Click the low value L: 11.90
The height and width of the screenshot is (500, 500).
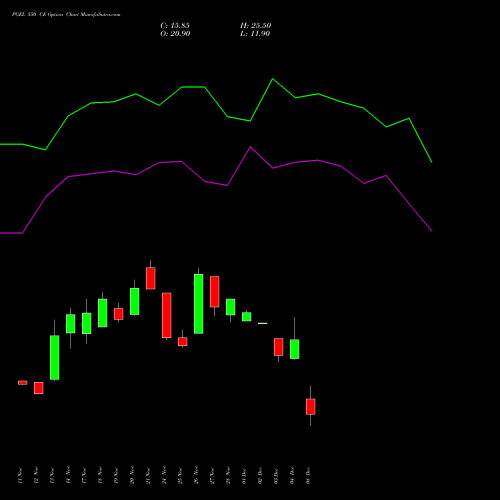[x=255, y=34]
